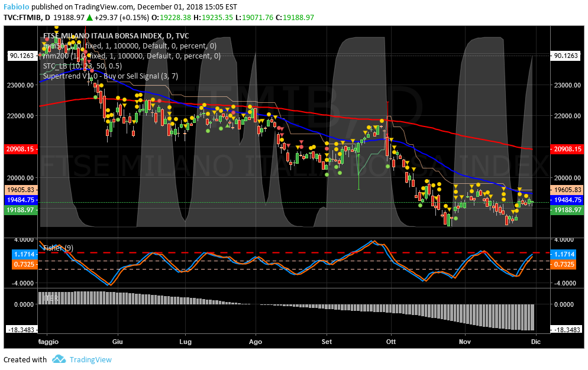The image size is (588, 370).
Task: Click the left red 20908.15 price label
Action: pos(20,149)
